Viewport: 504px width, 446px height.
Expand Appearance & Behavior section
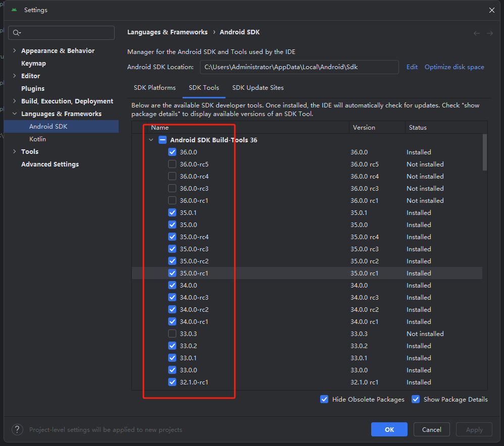point(15,51)
